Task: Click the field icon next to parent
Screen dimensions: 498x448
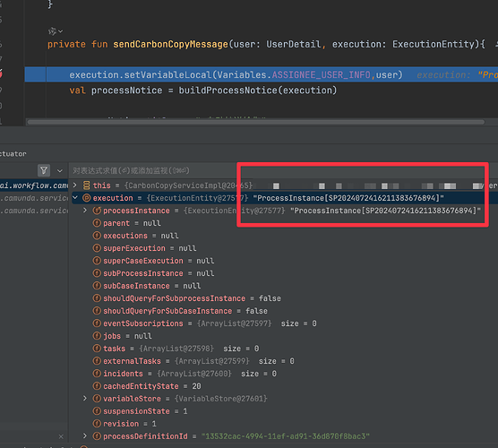Action: (x=97, y=223)
